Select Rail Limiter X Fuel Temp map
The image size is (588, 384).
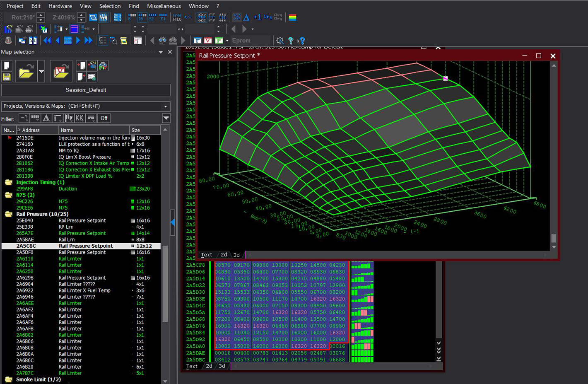pos(84,290)
